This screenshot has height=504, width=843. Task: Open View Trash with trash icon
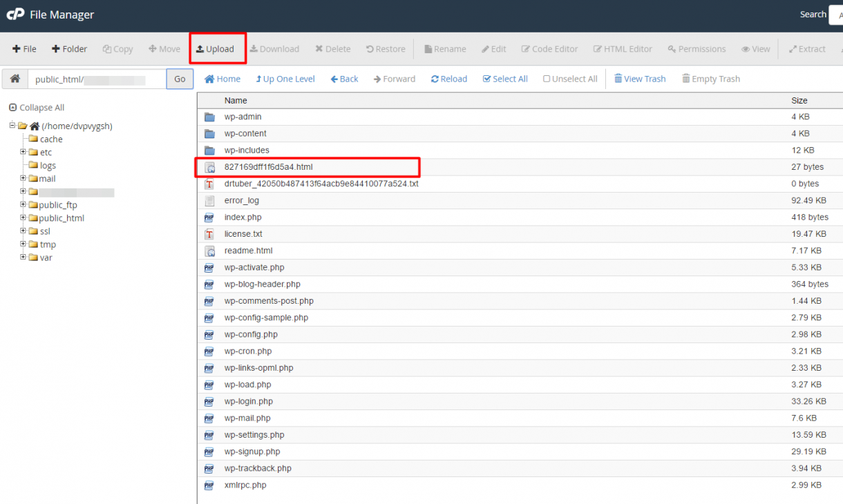tap(640, 79)
